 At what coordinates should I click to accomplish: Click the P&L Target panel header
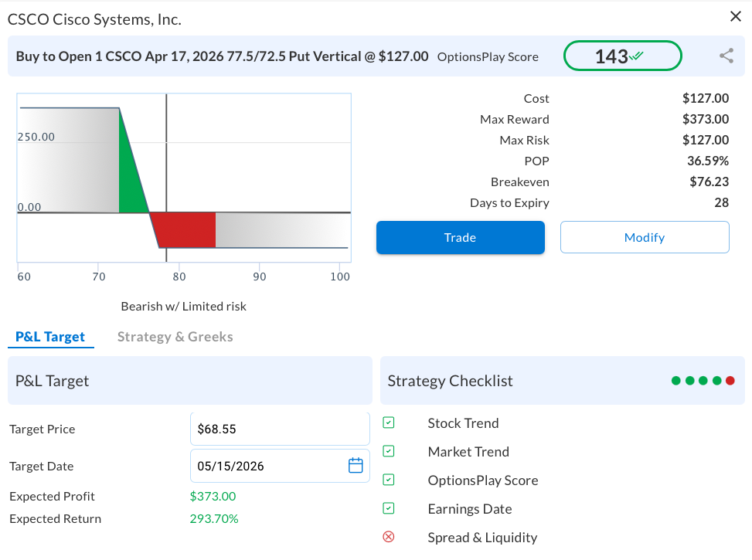(x=190, y=381)
